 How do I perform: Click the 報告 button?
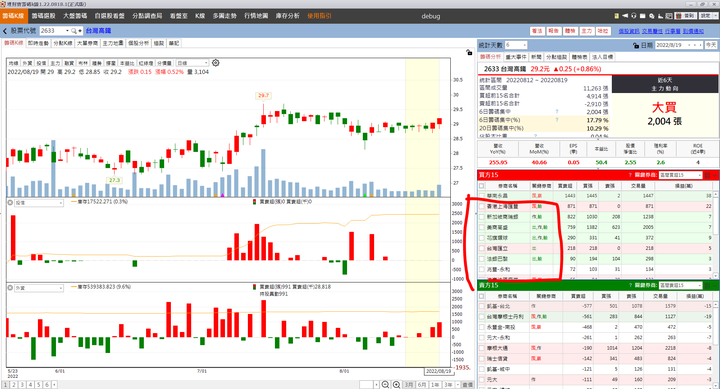pos(553,31)
